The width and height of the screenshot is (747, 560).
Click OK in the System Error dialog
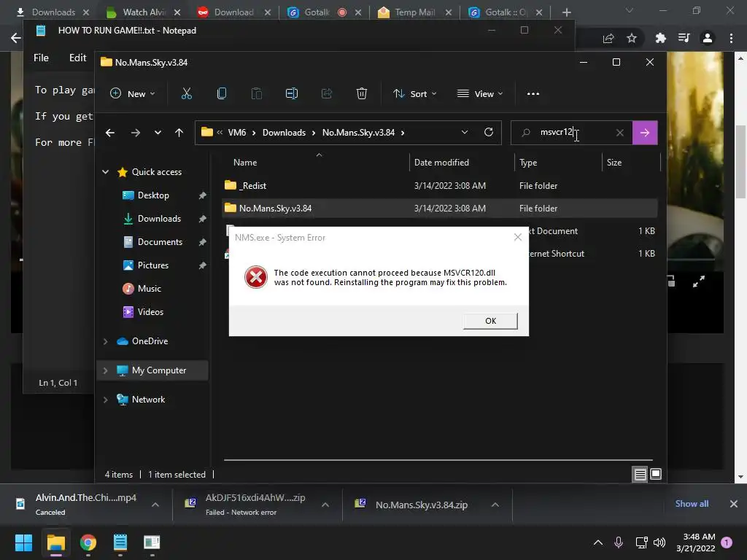coord(490,321)
